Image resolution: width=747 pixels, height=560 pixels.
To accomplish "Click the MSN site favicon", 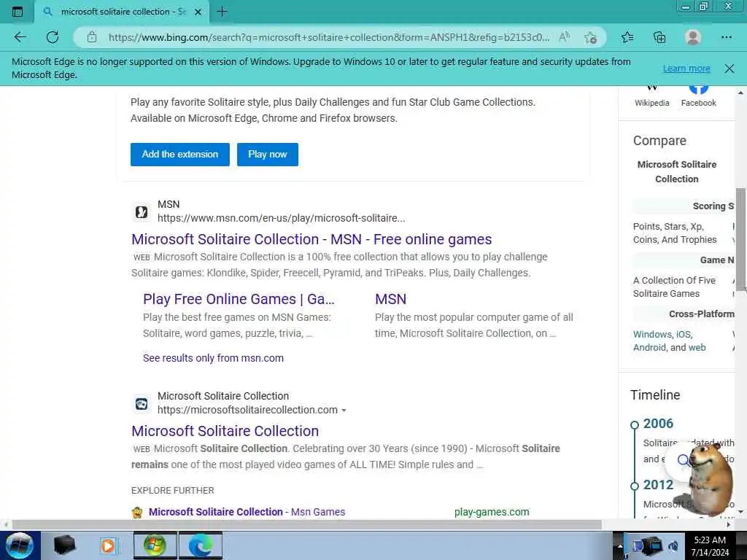I will coord(142,211).
